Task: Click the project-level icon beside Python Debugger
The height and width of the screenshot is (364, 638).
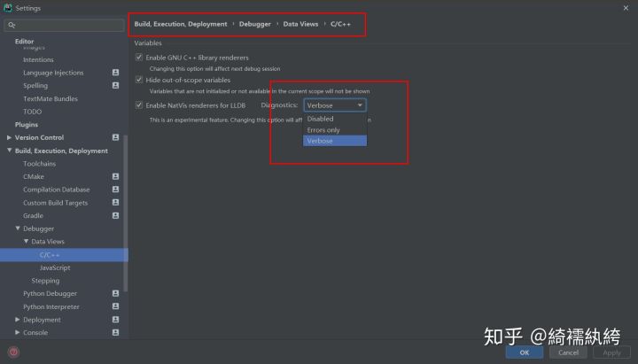Action: pos(115,293)
